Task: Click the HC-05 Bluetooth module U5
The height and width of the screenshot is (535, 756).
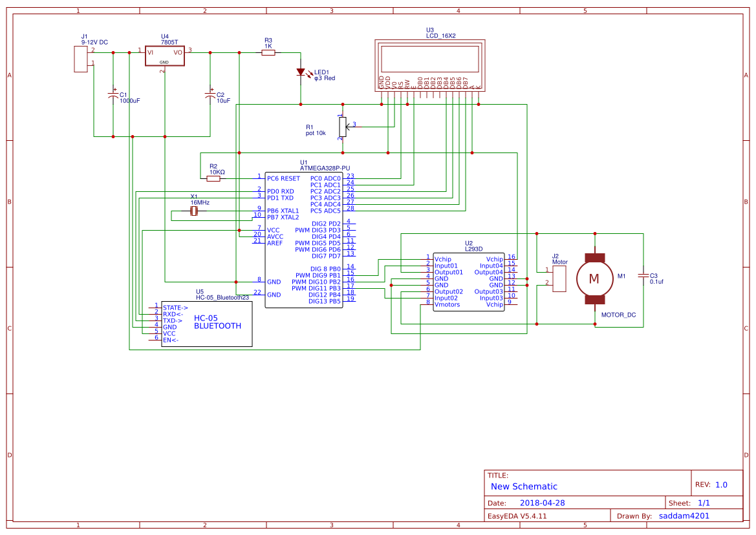Action: (x=206, y=323)
